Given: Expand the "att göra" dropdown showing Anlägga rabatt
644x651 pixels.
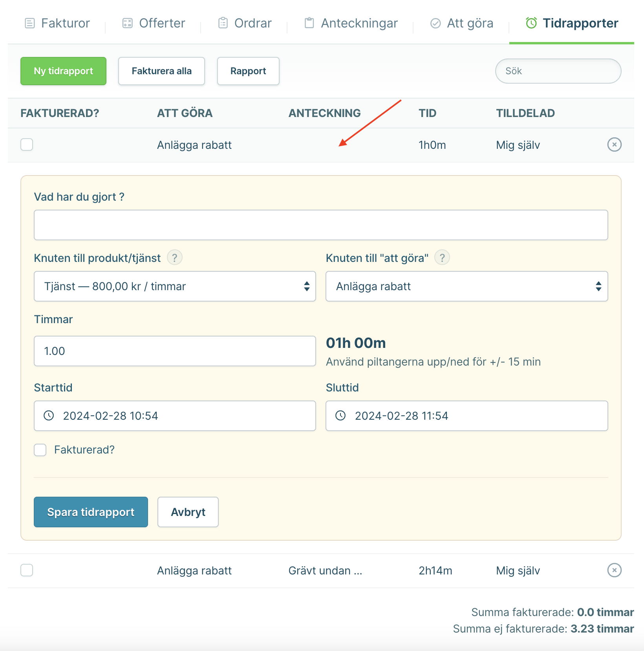Looking at the screenshot, I should pyautogui.click(x=467, y=286).
